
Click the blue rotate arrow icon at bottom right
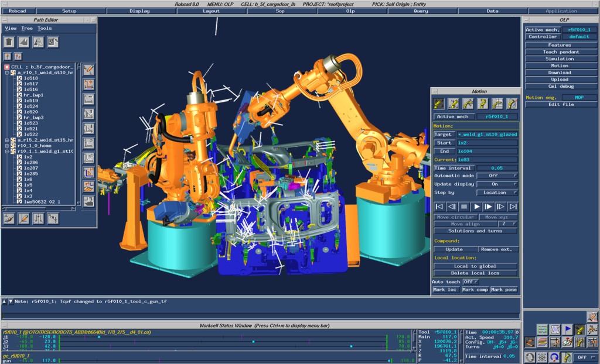(x=555, y=357)
